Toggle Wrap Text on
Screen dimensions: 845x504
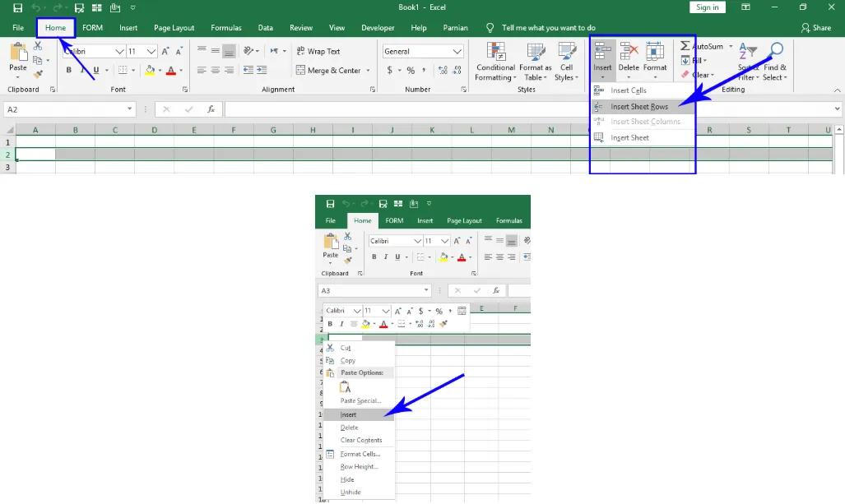pos(318,51)
